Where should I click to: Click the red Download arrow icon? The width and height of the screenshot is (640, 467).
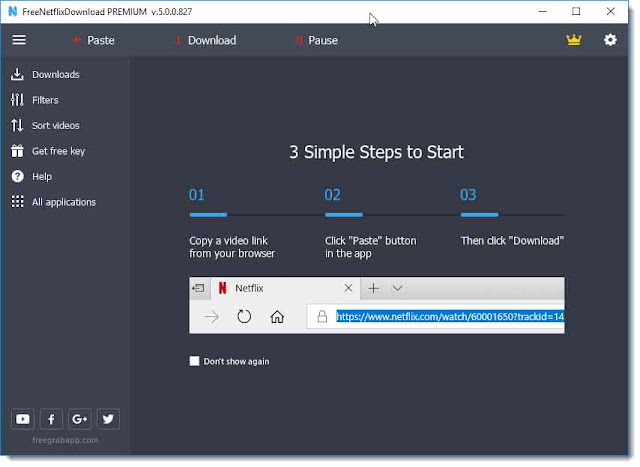click(x=178, y=40)
